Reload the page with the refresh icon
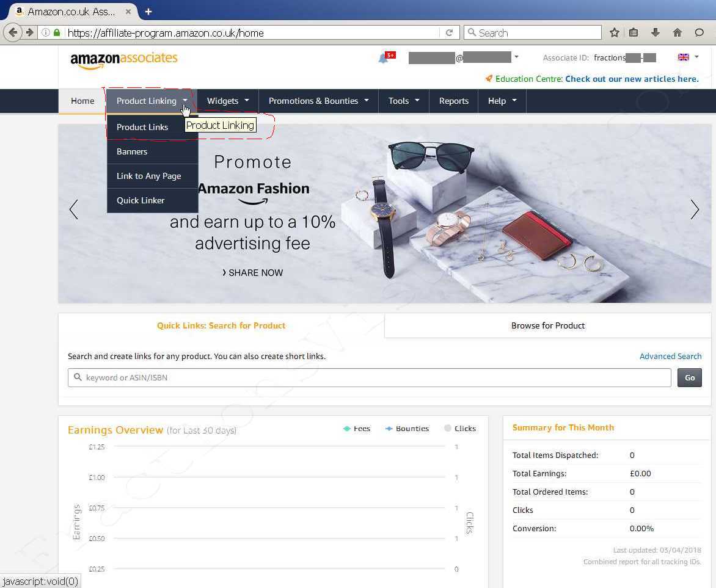The width and height of the screenshot is (716, 588). tap(449, 32)
